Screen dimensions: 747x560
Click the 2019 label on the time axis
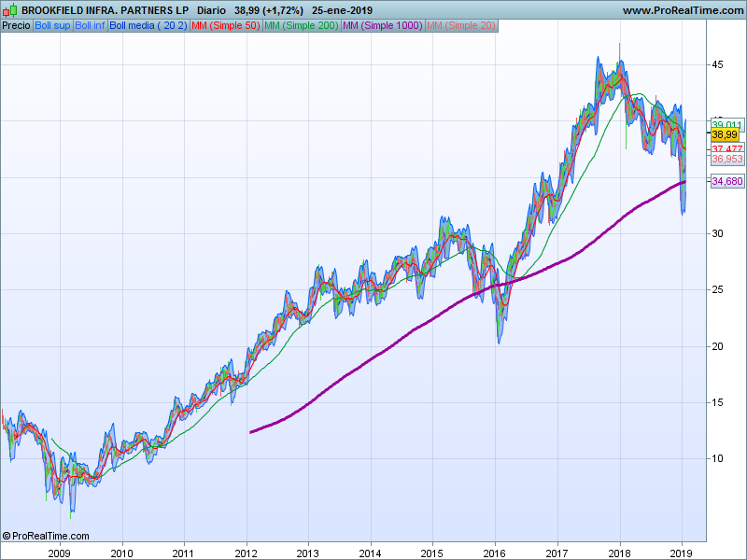[x=681, y=553]
